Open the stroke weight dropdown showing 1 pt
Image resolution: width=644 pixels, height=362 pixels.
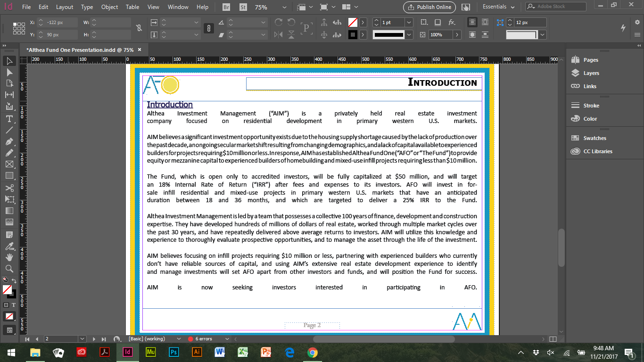point(408,22)
